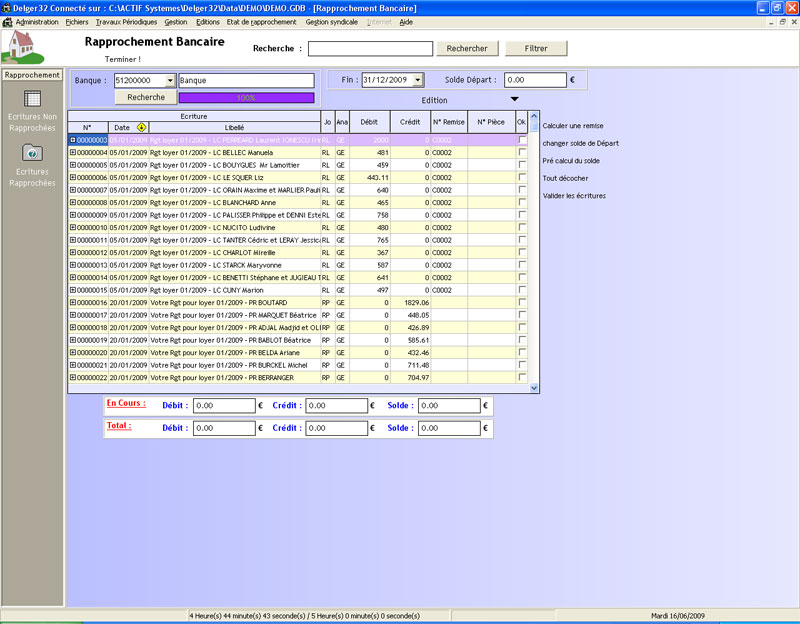
Task: Click the Delger32 title bar app icon
Action: 7,8
